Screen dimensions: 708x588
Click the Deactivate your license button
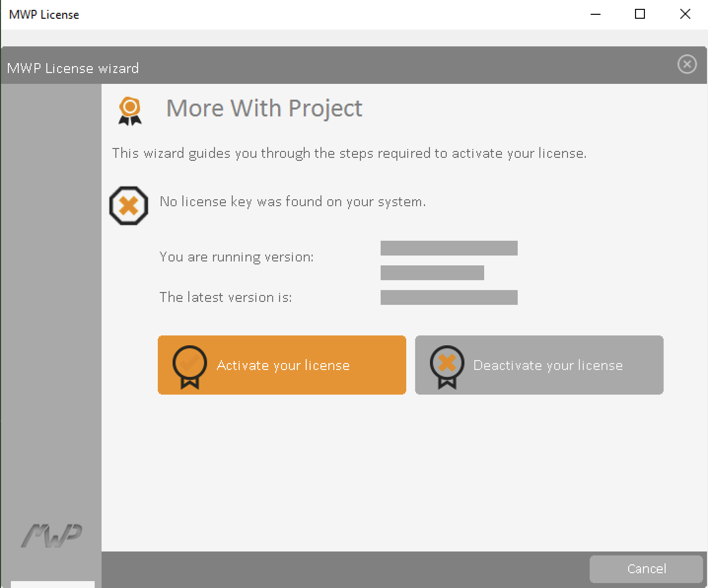coord(539,365)
